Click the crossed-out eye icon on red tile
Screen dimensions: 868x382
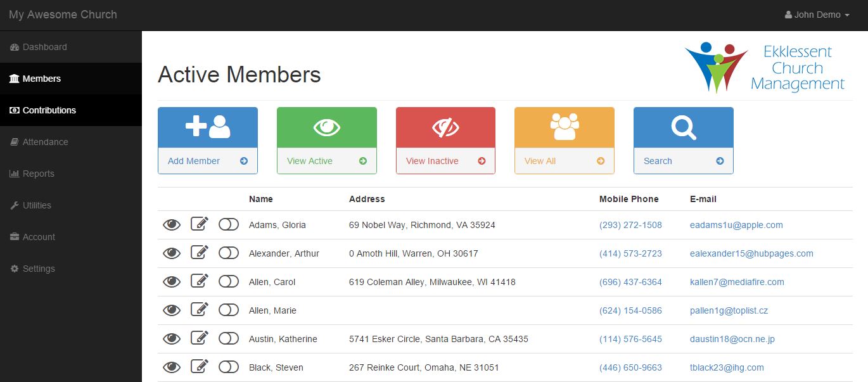[x=445, y=127]
